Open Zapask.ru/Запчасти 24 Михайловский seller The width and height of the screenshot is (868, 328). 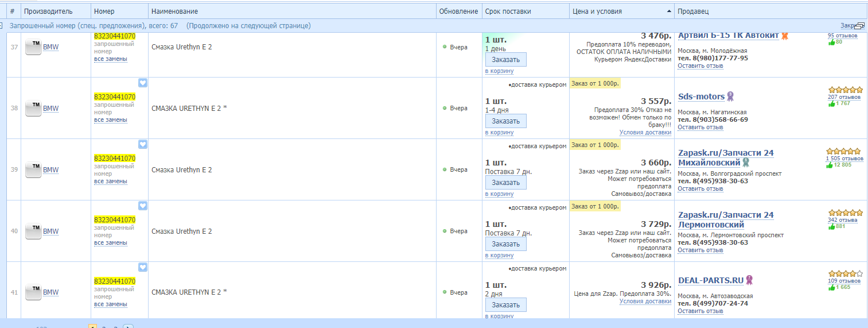click(x=726, y=158)
